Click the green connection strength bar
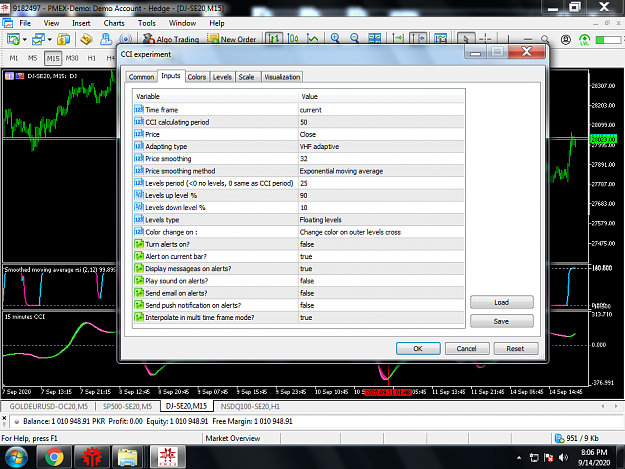This screenshot has width=625, height=469. pos(608,40)
